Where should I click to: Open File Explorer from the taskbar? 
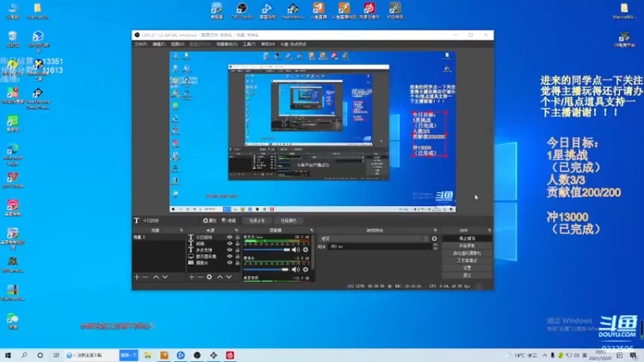click(x=147, y=356)
